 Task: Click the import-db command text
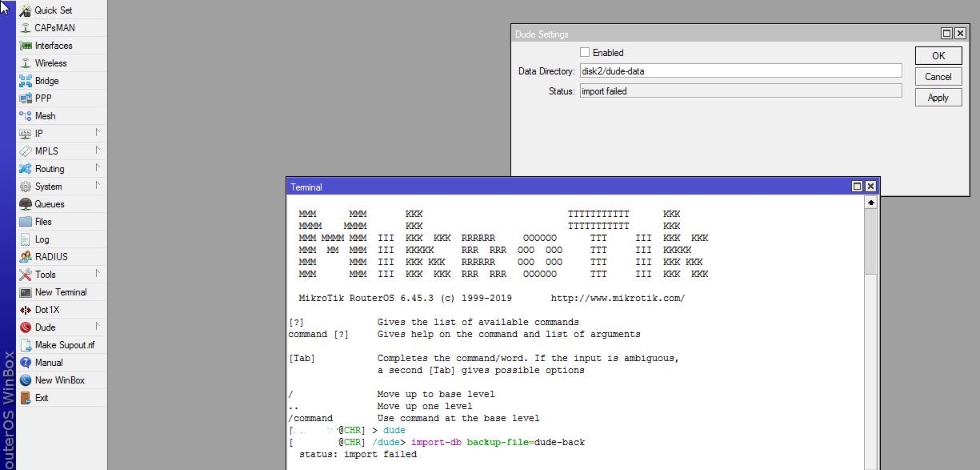coord(436,442)
